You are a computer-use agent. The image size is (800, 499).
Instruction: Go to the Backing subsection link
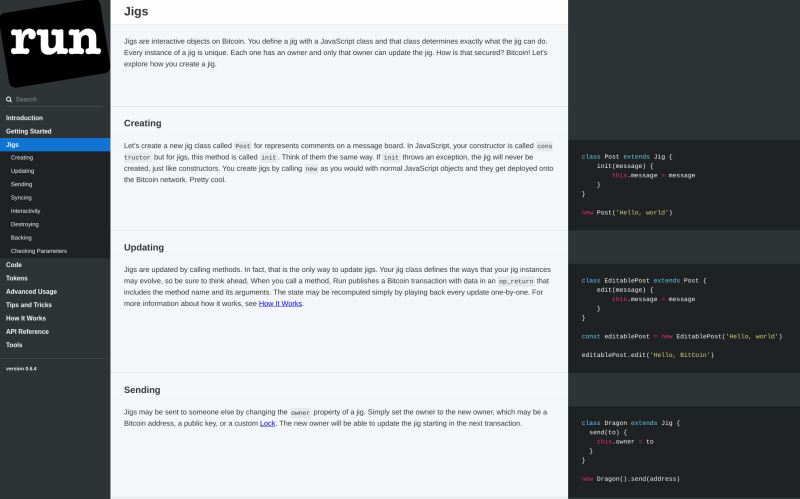[21, 237]
